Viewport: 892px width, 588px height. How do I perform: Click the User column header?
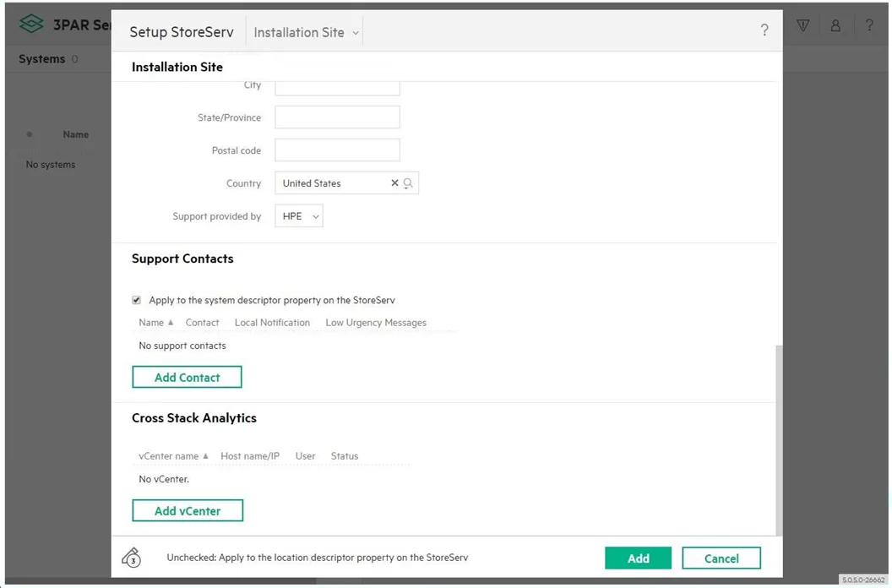tap(305, 456)
